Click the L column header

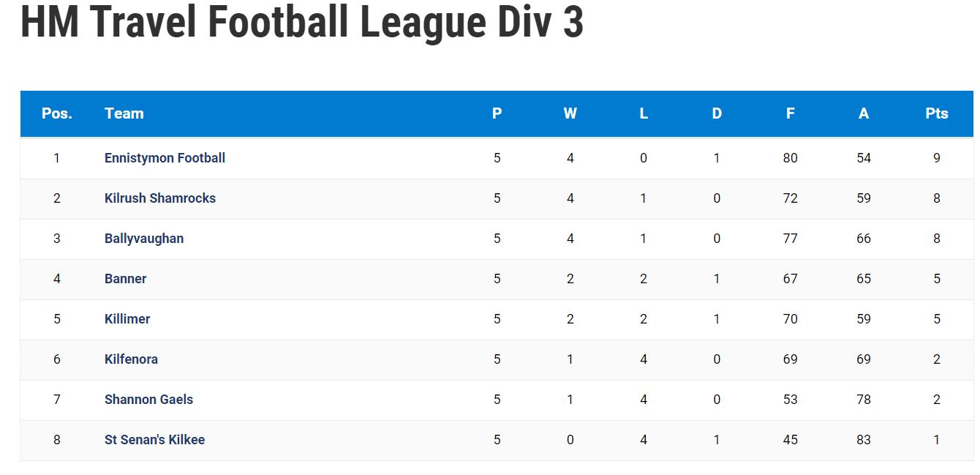click(644, 113)
